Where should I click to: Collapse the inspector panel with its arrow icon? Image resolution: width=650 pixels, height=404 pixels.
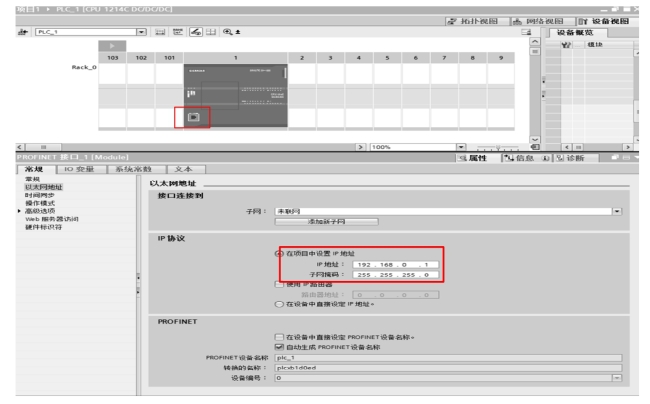point(636,157)
